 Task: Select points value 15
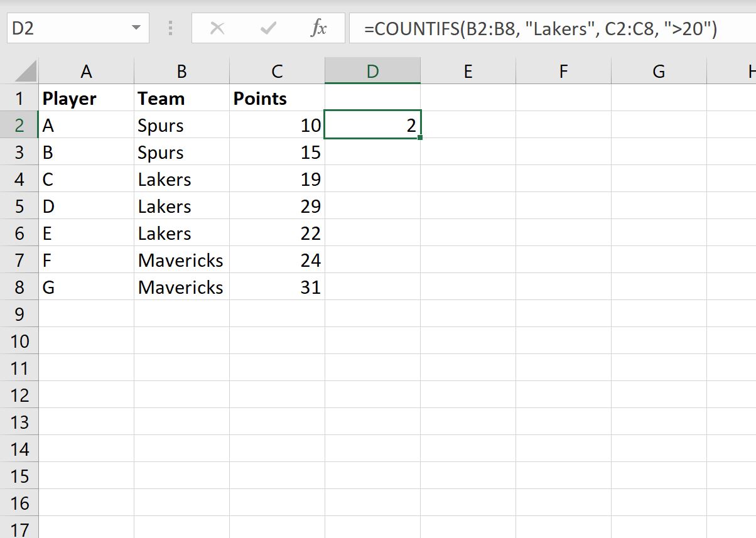point(277,152)
